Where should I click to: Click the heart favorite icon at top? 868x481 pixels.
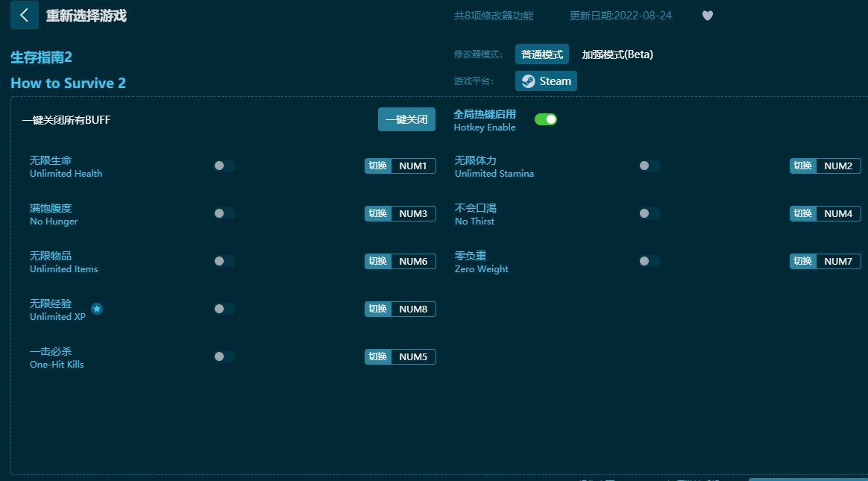point(707,15)
